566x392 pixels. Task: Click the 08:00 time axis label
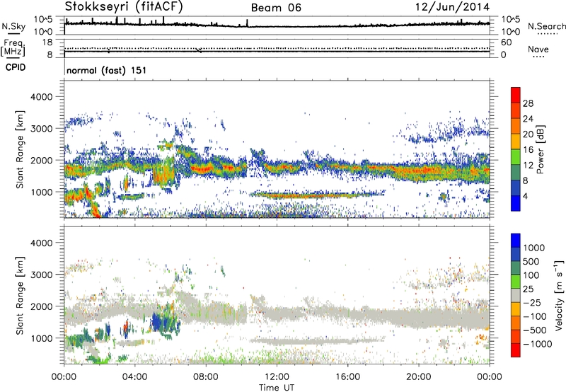[206, 377]
